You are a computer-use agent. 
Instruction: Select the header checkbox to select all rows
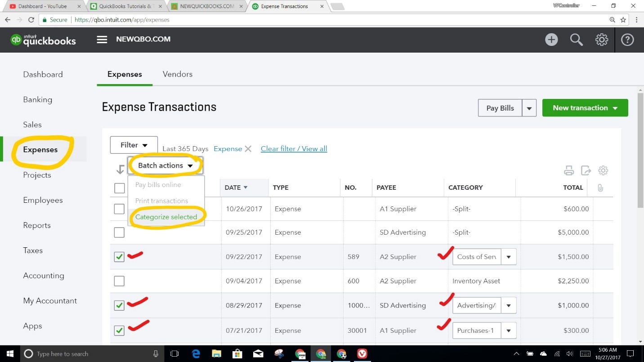(119, 188)
